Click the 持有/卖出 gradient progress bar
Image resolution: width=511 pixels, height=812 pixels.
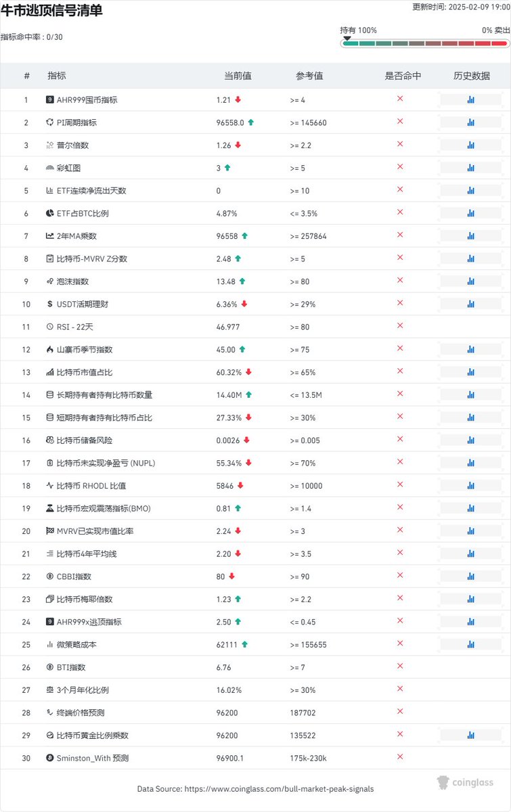click(x=424, y=43)
